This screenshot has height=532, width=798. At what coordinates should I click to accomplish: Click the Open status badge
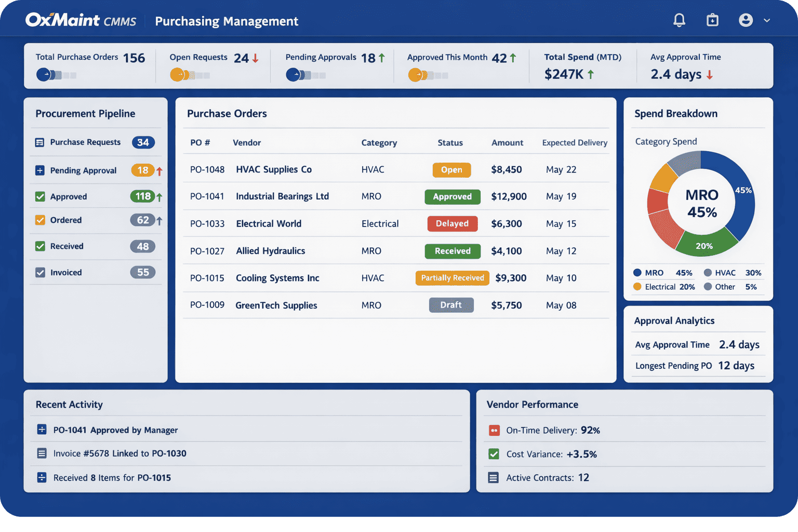coord(451,170)
